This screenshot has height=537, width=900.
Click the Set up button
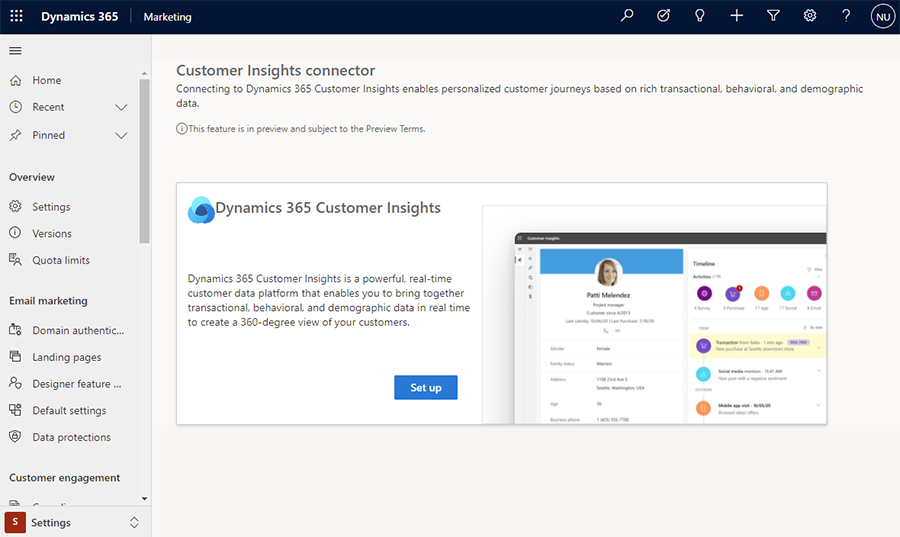(425, 387)
